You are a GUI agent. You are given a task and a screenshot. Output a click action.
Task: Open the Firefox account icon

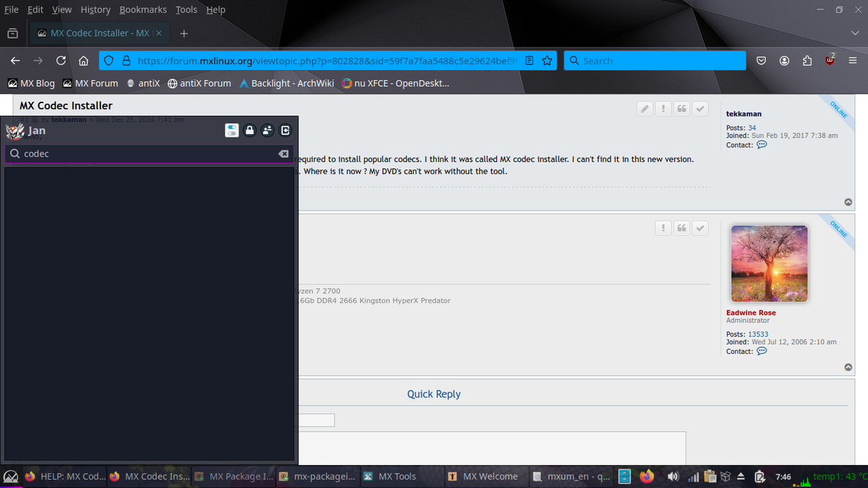785,60
